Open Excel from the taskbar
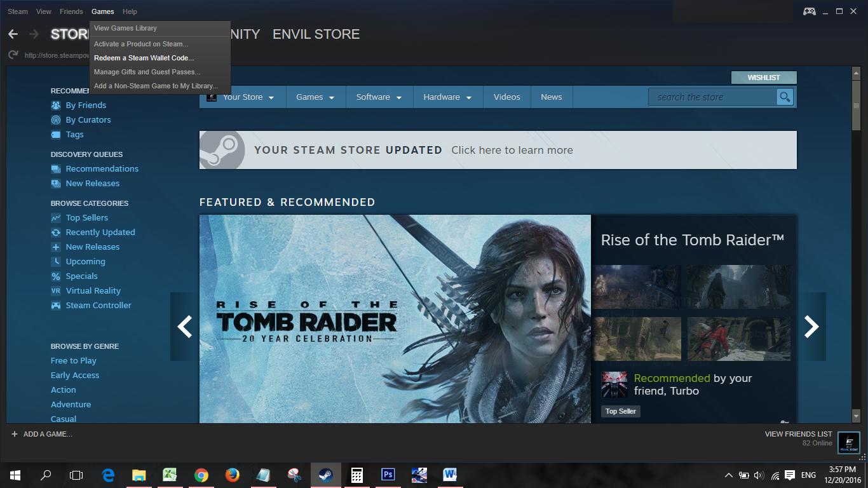868x488 pixels. (170, 475)
